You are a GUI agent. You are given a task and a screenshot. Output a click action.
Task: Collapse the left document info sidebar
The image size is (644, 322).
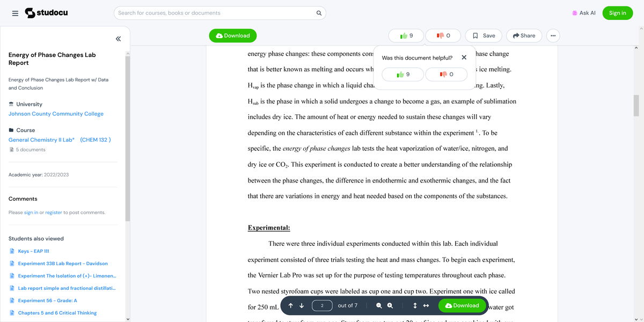pos(118,39)
